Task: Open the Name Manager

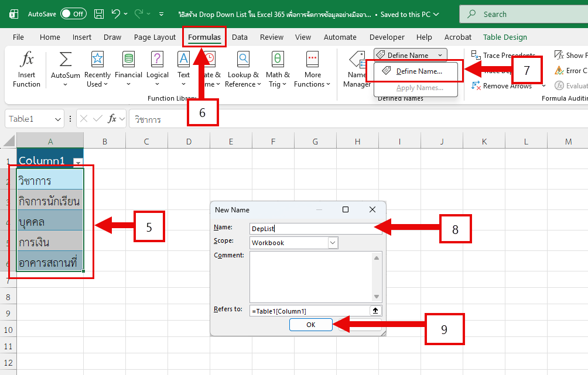Action: pyautogui.click(x=356, y=69)
